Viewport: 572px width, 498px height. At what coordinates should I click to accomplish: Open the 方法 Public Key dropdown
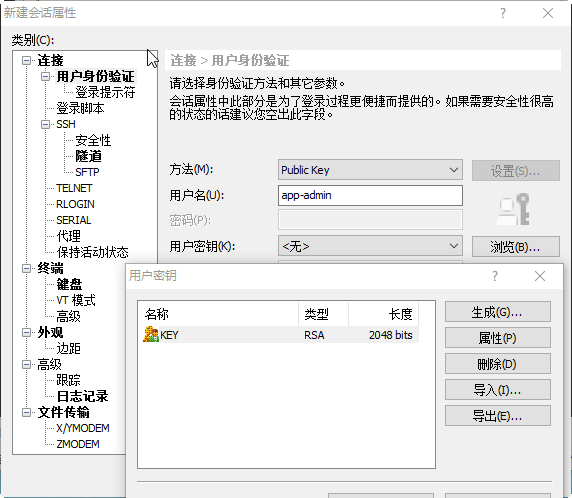point(370,170)
